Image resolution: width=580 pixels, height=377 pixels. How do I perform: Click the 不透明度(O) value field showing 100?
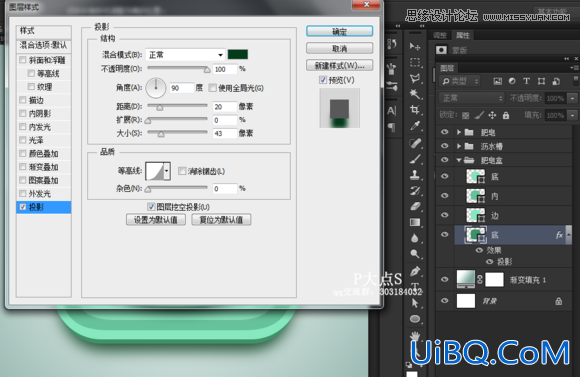(x=225, y=69)
